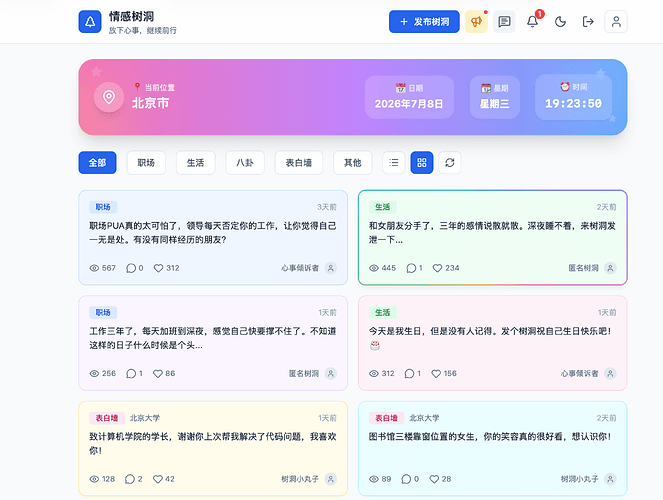
Task: Click comment icon on the birthday post
Action: tap(409, 374)
